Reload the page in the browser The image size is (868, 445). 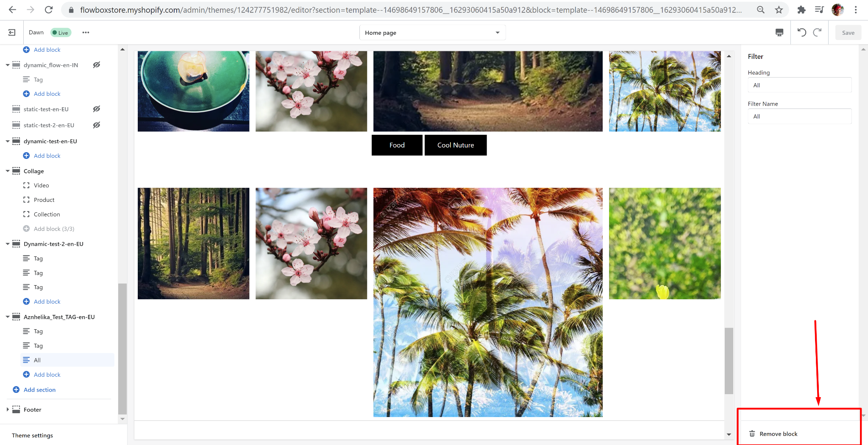(49, 10)
